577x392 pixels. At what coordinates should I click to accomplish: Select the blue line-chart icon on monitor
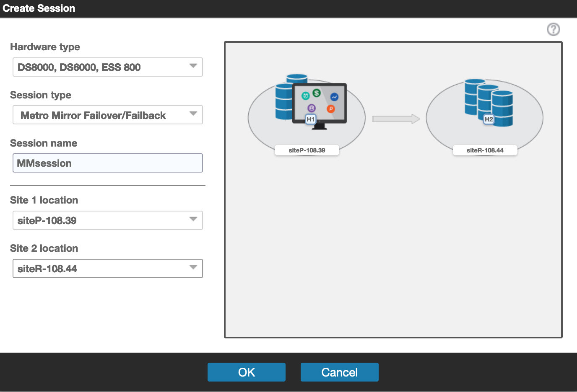pyautogui.click(x=335, y=97)
